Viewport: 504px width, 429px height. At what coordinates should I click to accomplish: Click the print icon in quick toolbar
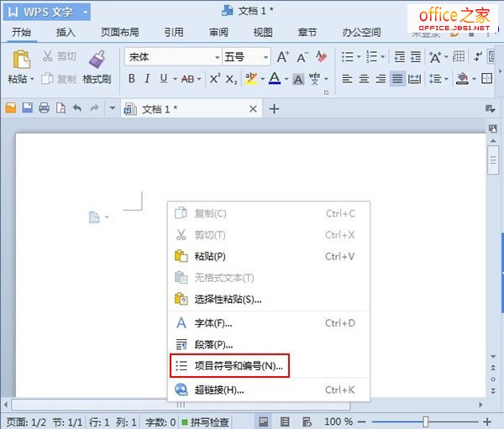tap(44, 107)
